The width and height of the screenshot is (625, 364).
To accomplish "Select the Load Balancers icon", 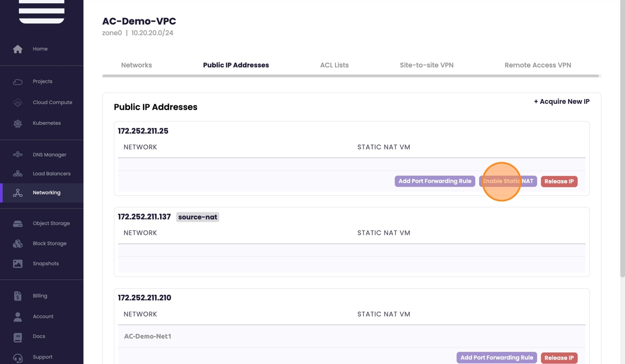I will coord(18,174).
